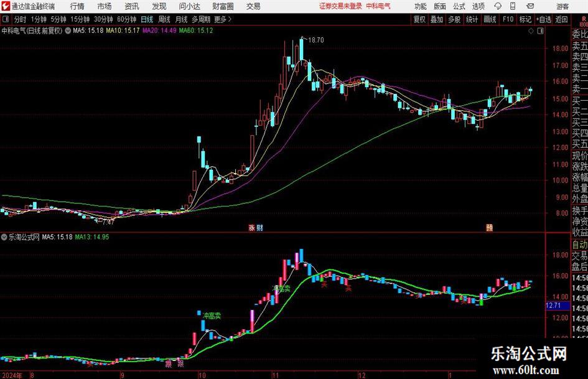Switch to 月线 period tab

click(x=182, y=19)
